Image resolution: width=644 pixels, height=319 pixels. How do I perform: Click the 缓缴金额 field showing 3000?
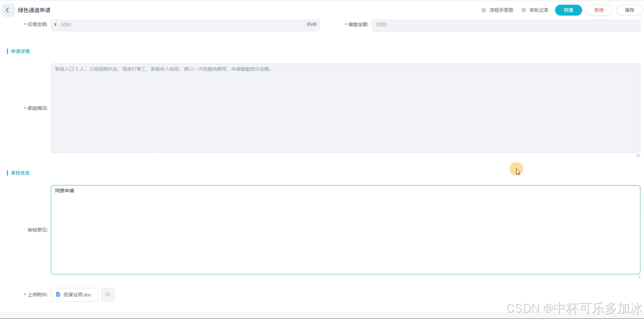pos(506,25)
